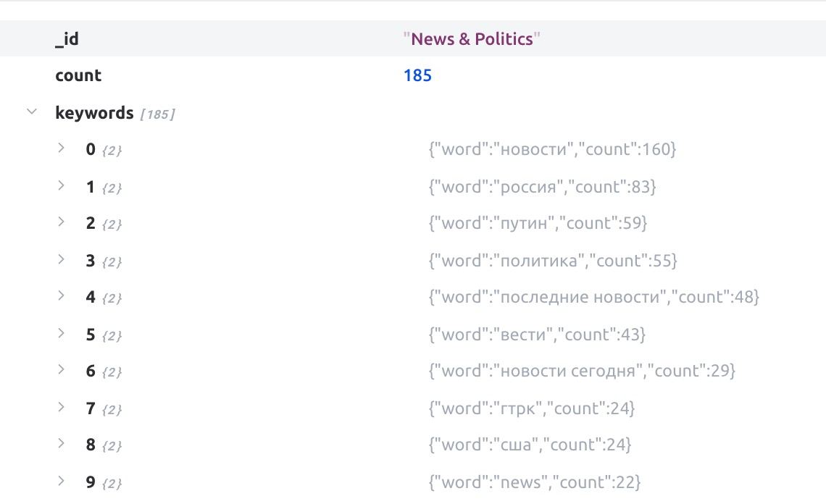Expand keyword item 5
The height and width of the screenshot is (504, 826).
click(x=61, y=333)
